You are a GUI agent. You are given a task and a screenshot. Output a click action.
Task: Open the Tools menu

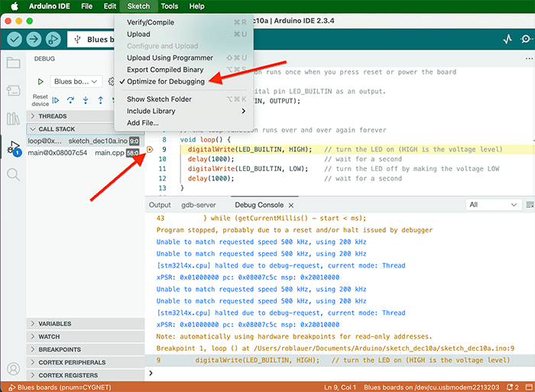(x=170, y=6)
